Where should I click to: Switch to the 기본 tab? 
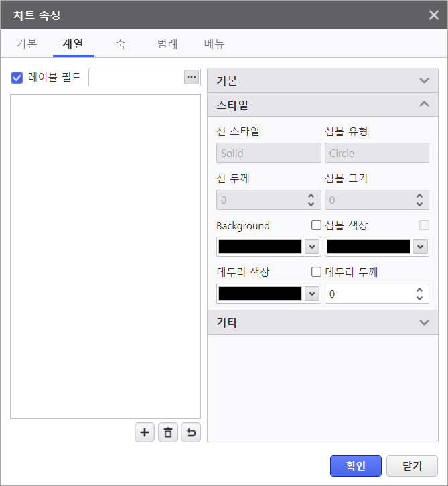(x=27, y=44)
